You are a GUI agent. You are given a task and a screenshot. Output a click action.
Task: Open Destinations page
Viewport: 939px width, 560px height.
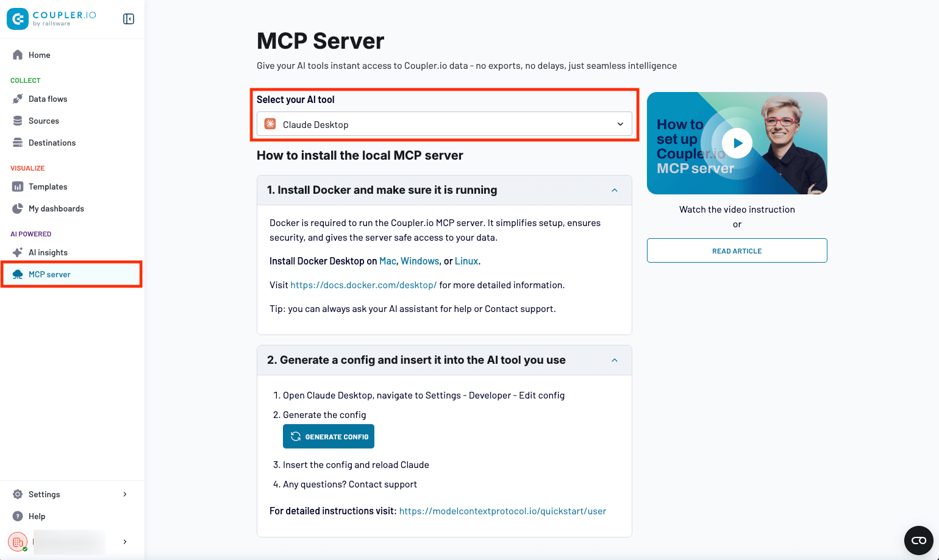[72, 143]
